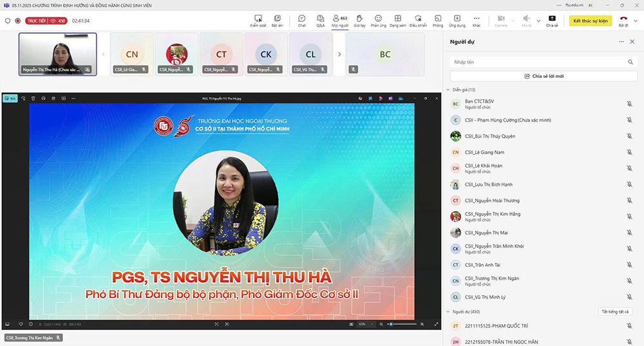Open Ứng dụng apps
The height and width of the screenshot is (346, 644).
coord(457,19)
